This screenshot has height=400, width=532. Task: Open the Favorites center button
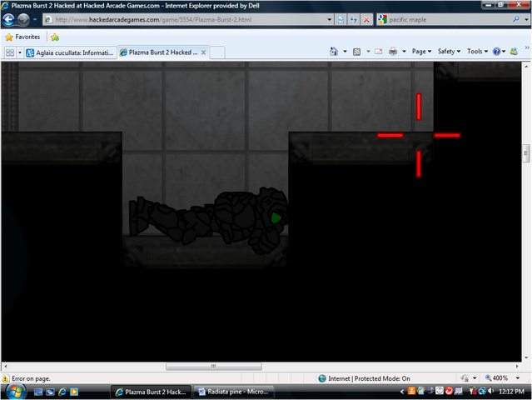tap(22, 37)
